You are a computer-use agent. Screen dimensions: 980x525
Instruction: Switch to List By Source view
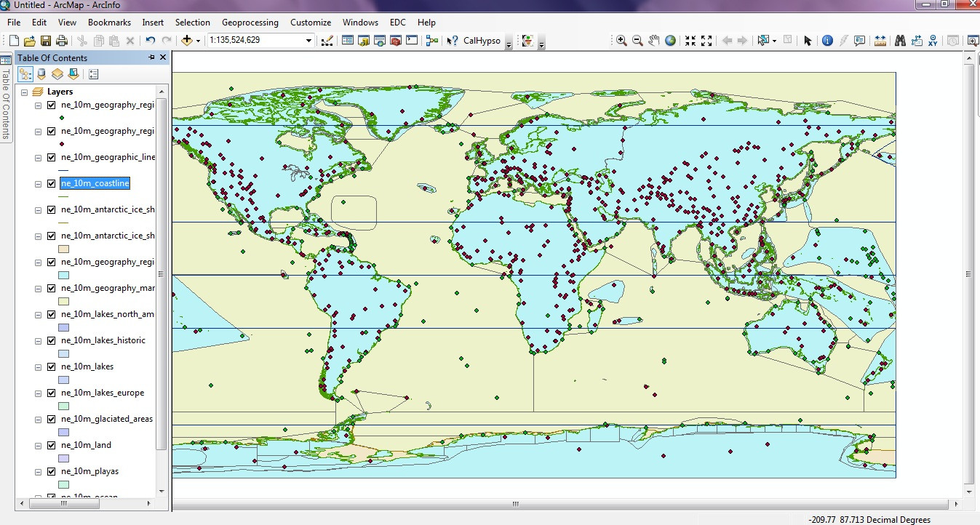coord(41,73)
